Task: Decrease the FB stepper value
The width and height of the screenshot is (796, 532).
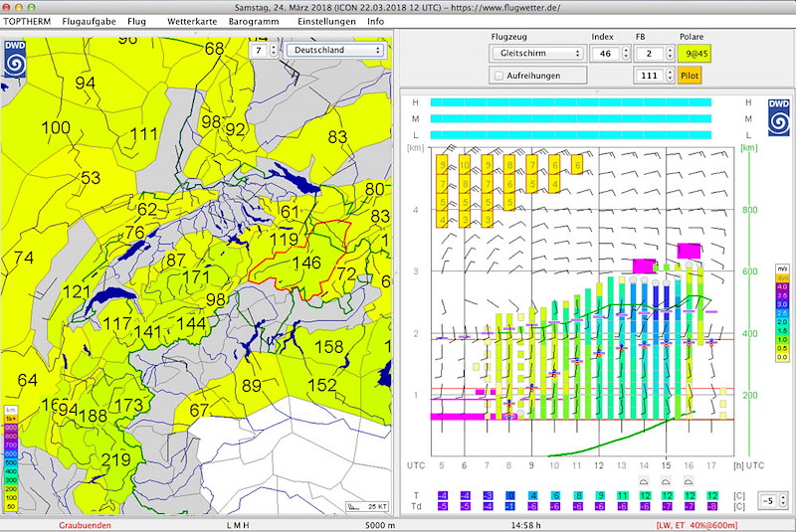Action: click(x=670, y=57)
